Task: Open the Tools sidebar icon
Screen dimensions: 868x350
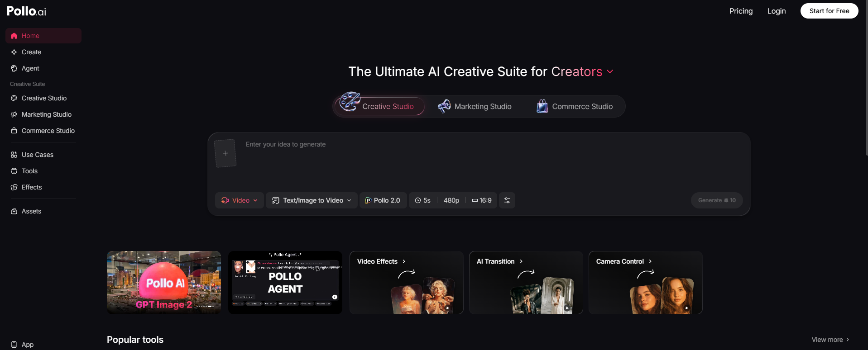Action: [x=14, y=171]
